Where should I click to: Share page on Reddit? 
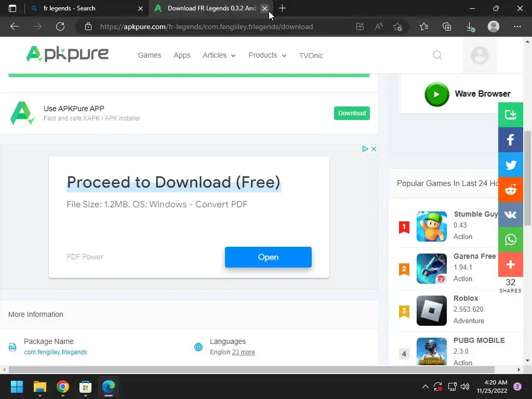(510, 190)
